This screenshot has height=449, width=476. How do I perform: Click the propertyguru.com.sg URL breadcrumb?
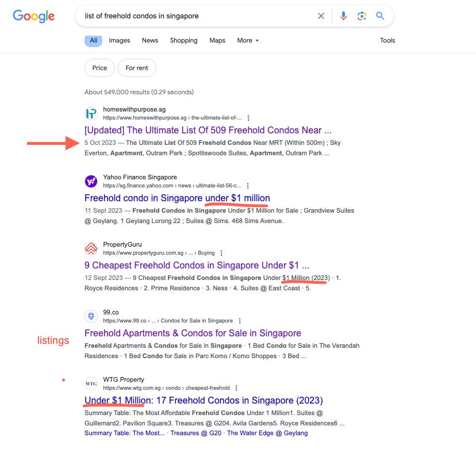[x=159, y=253]
